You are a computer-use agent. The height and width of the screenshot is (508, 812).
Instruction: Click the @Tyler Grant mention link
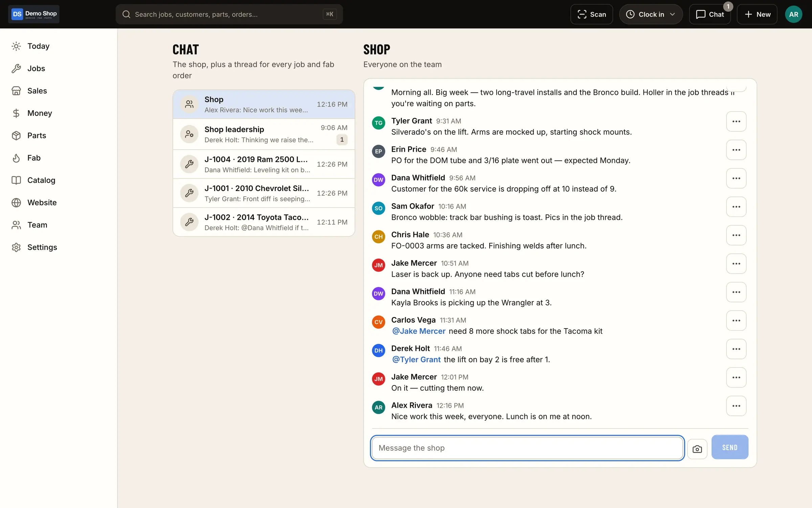[x=416, y=360]
